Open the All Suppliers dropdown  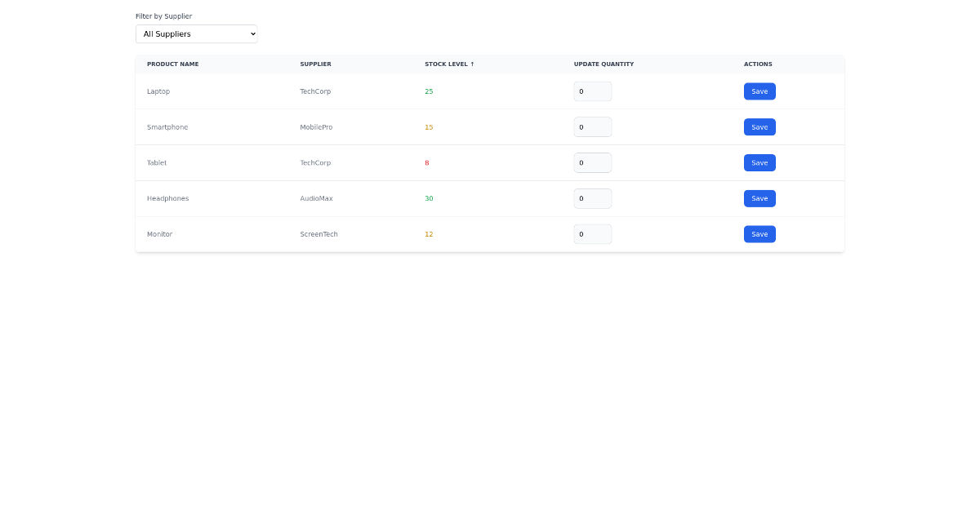tap(196, 33)
